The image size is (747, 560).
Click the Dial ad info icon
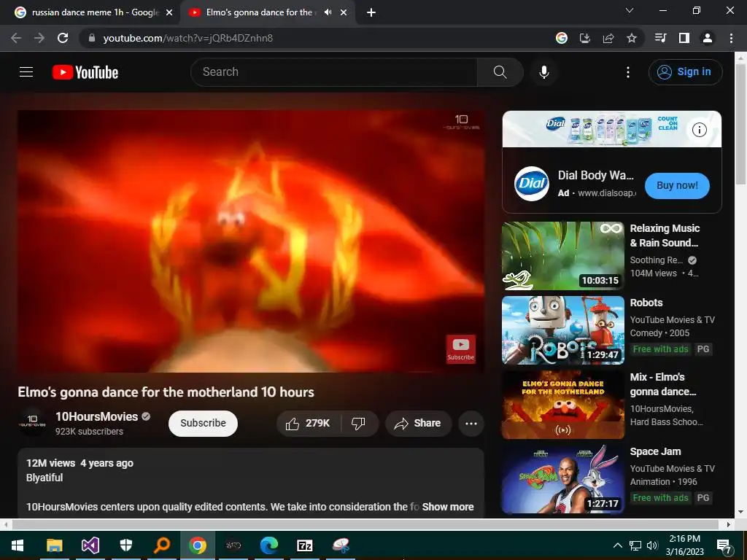pyautogui.click(x=700, y=130)
